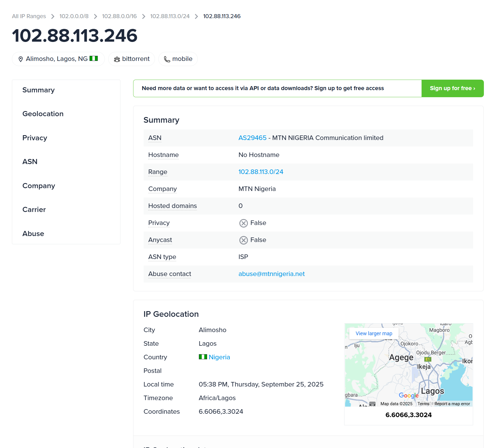
Task: Open the Nigeria country link
Action: click(x=219, y=357)
